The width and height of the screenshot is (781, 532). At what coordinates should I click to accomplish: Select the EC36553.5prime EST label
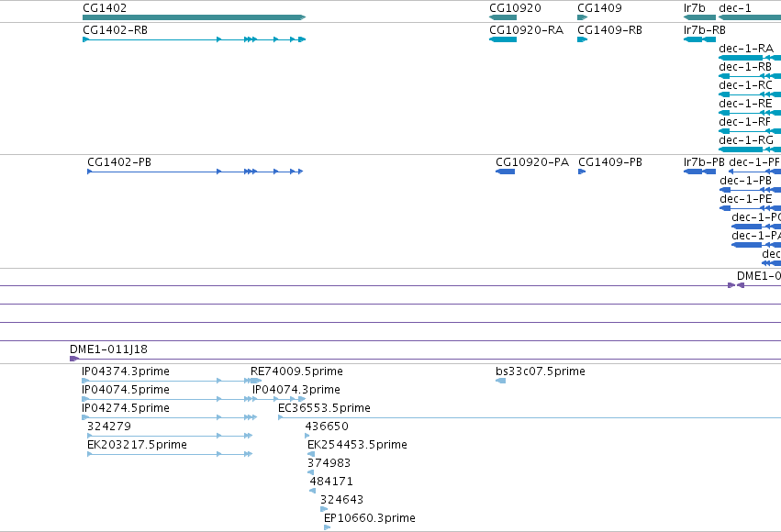click(x=324, y=408)
